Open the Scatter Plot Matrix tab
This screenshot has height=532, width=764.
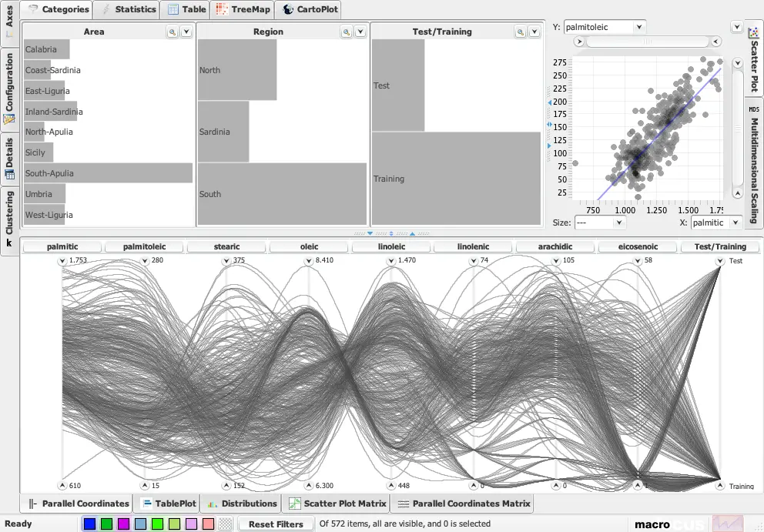coord(336,504)
